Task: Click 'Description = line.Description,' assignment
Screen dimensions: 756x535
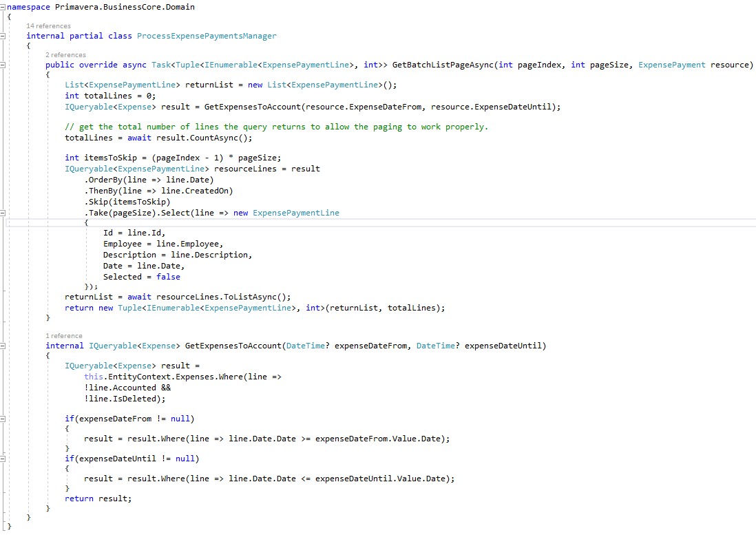Action: 178,255
